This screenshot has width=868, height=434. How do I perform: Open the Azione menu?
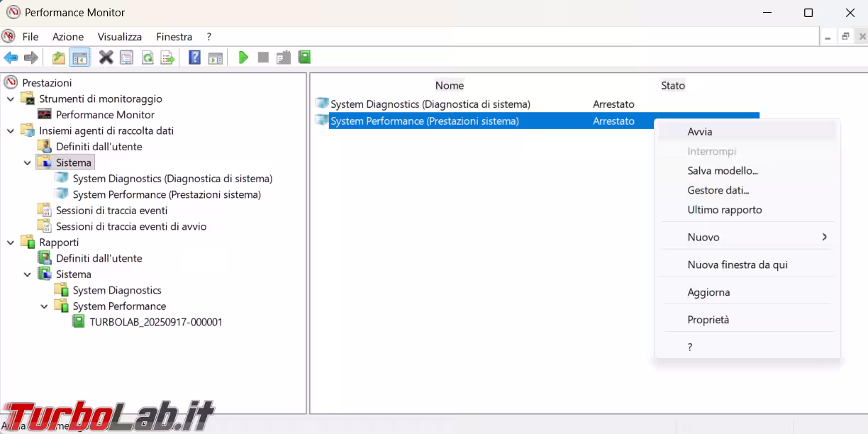[x=67, y=37]
